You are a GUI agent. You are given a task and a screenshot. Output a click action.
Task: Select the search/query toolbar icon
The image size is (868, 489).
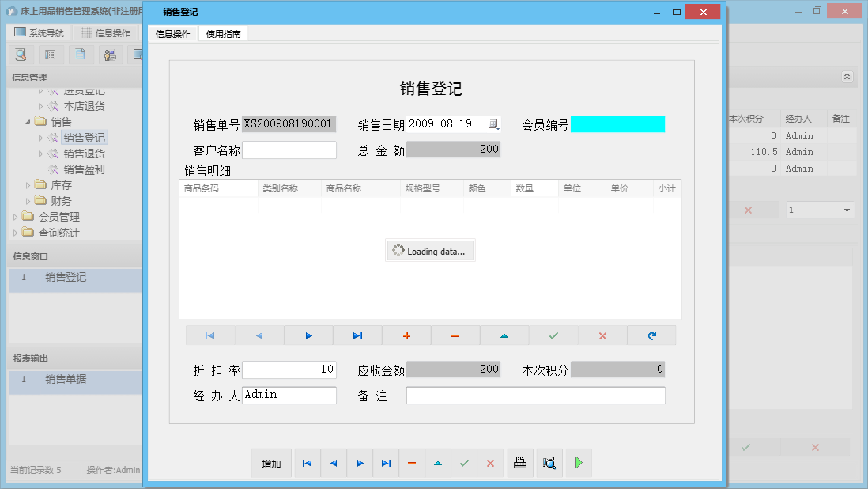pyautogui.click(x=21, y=55)
